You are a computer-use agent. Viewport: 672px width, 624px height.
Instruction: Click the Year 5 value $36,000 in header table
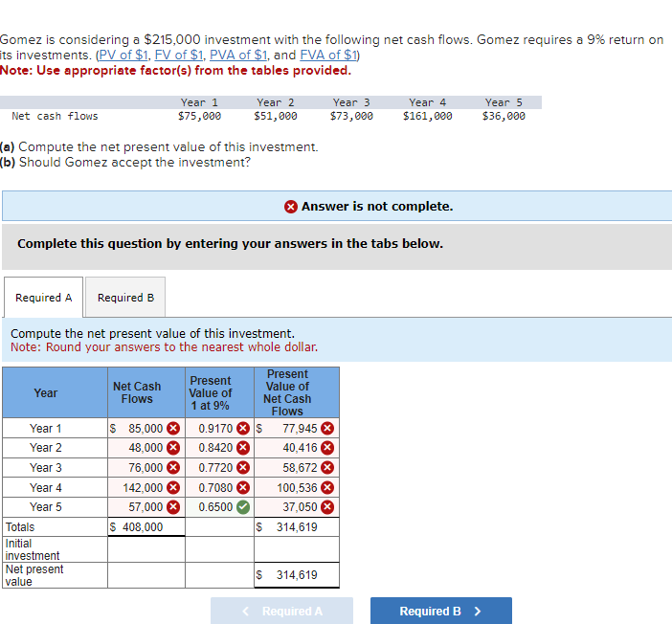(504, 116)
